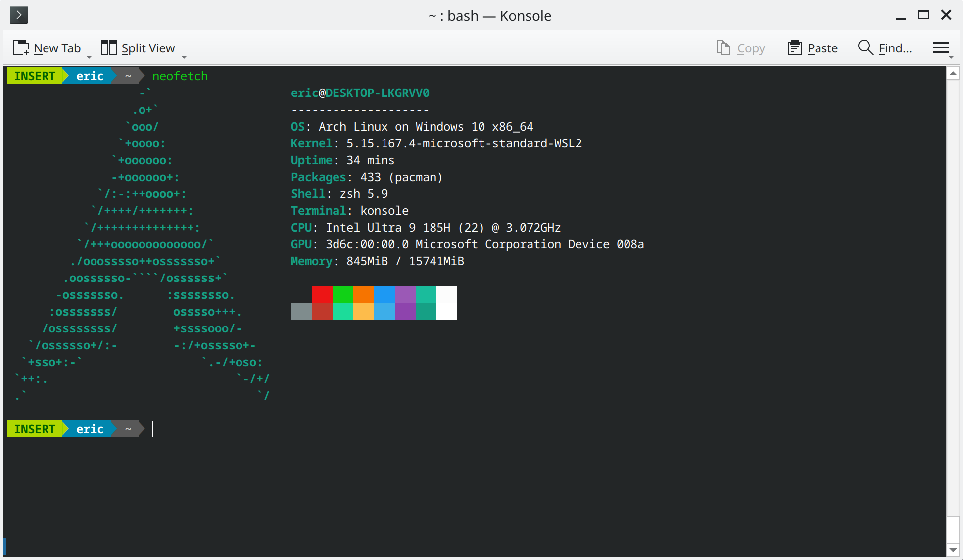The image size is (963, 560).
Task: Open the hamburger menu dropdown arrow
Action: [951, 57]
